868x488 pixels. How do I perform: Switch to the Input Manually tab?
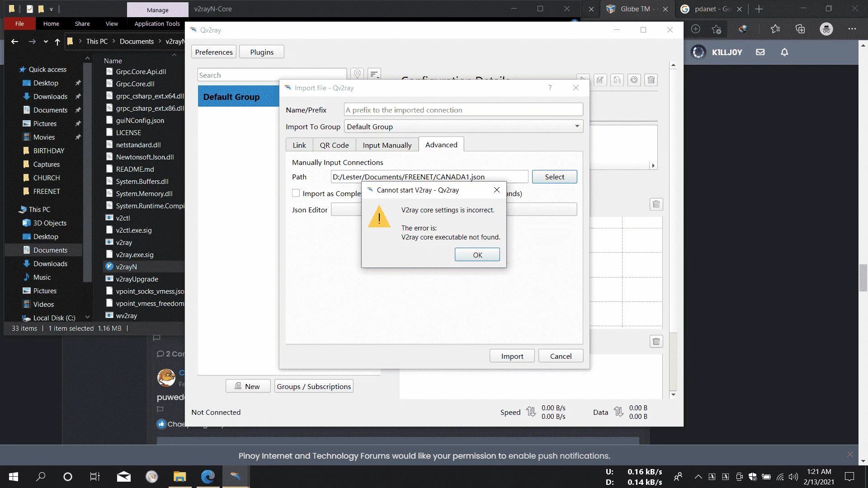point(387,145)
